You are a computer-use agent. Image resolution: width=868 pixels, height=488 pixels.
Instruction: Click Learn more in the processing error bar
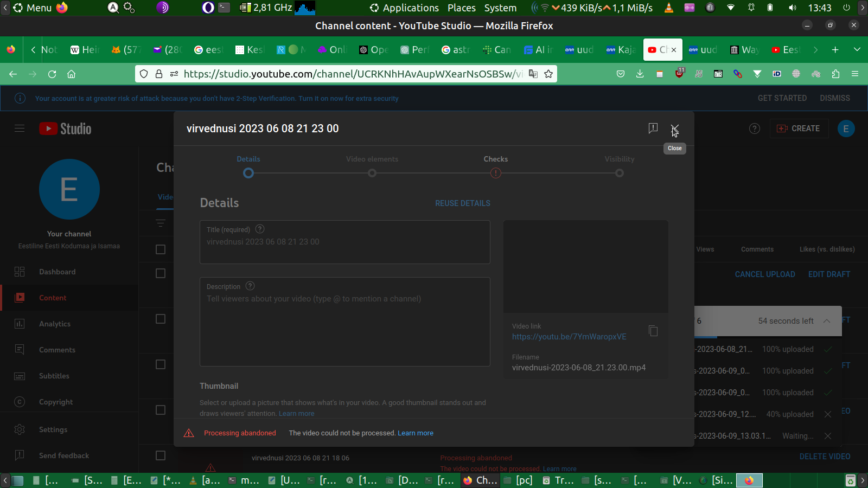pyautogui.click(x=416, y=433)
